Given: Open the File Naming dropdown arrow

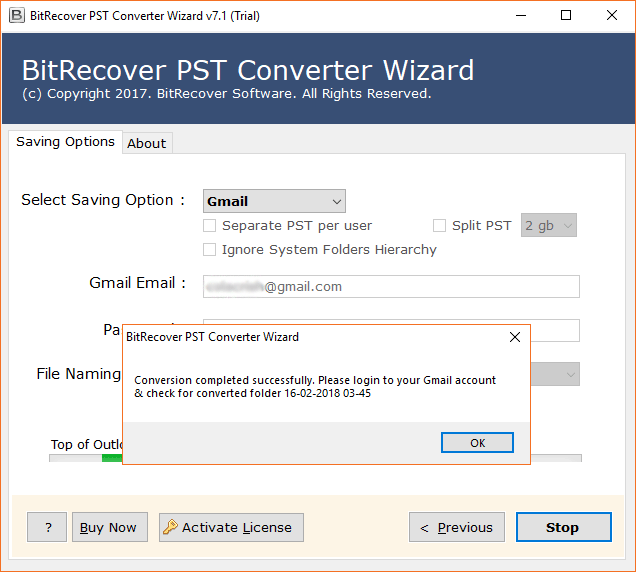Looking at the screenshot, I should click(x=570, y=374).
